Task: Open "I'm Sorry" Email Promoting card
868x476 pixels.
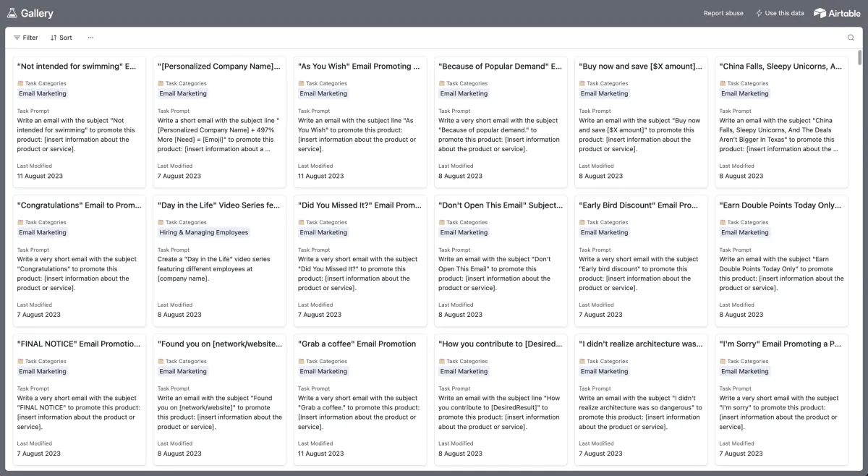Action: (781, 399)
